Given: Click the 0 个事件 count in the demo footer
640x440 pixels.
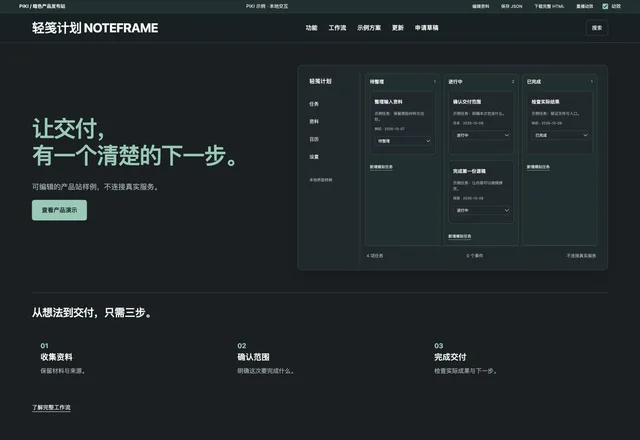Looking at the screenshot, I should 475,256.
